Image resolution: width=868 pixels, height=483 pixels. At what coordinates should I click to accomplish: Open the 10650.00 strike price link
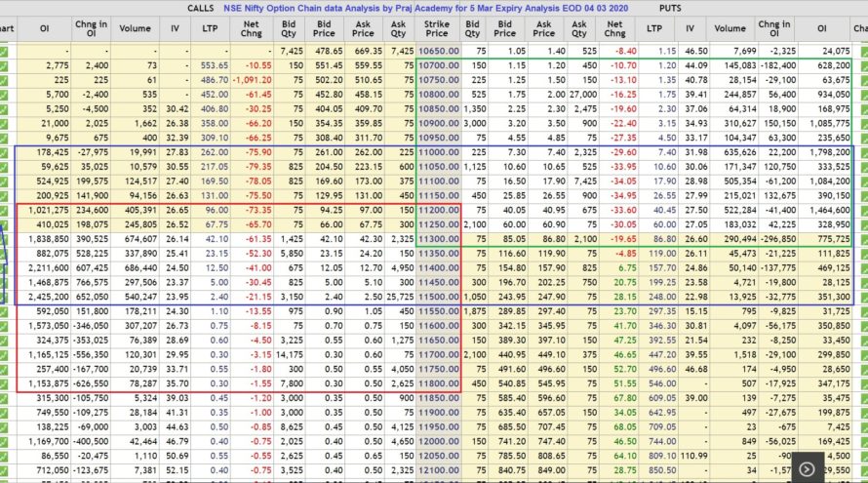(x=439, y=51)
